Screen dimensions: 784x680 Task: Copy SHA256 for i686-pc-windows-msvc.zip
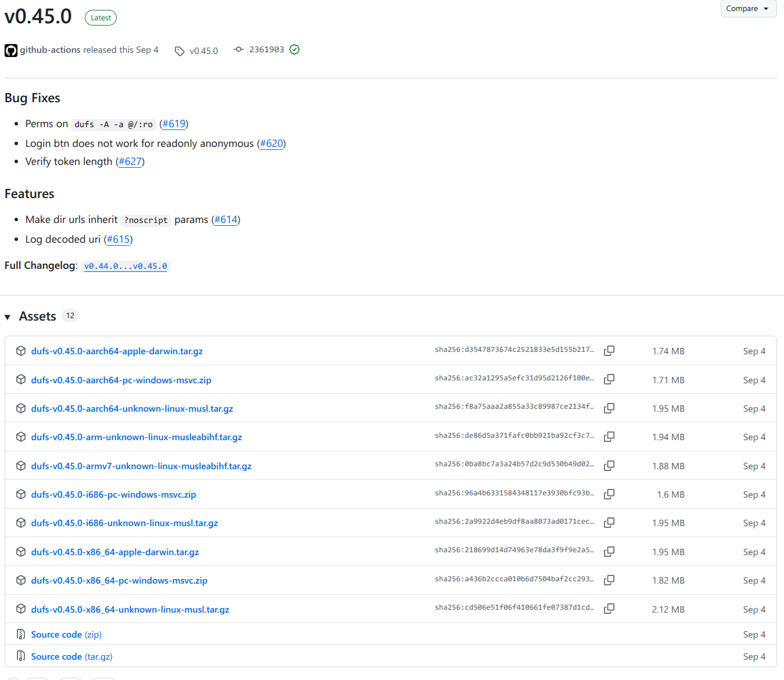coord(609,494)
